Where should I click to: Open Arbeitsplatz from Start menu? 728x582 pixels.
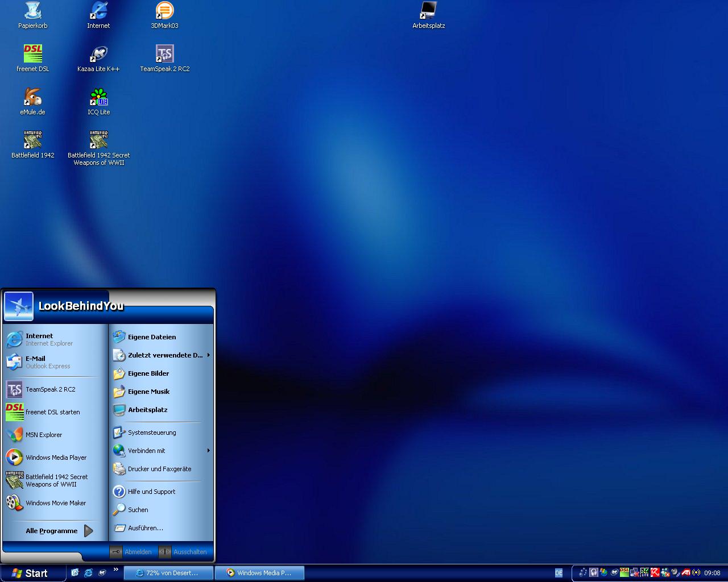162,410
